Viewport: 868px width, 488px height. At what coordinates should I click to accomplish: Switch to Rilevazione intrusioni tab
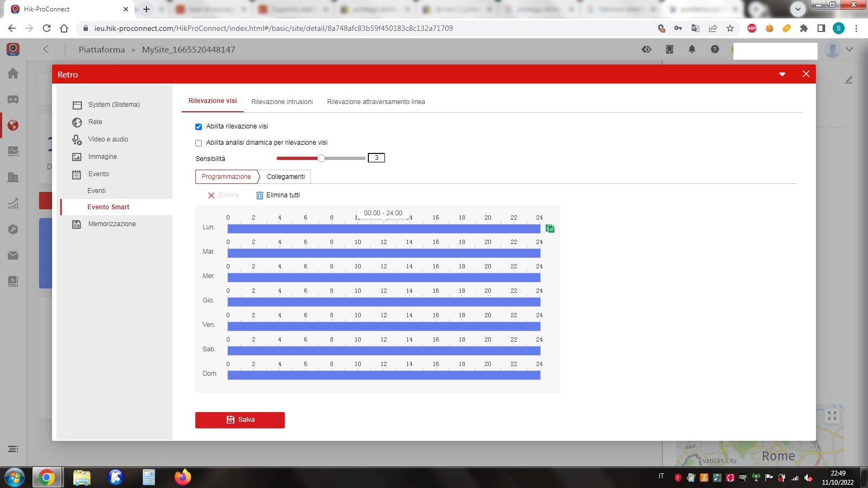click(282, 102)
